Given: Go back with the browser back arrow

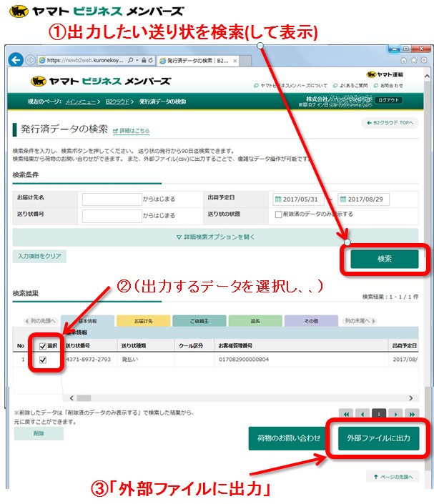Looking at the screenshot, I should click(x=16, y=60).
